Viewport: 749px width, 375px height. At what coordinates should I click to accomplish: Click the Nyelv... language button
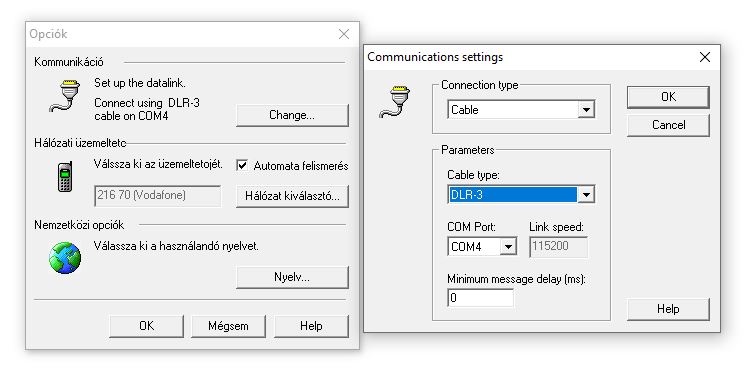tap(292, 277)
